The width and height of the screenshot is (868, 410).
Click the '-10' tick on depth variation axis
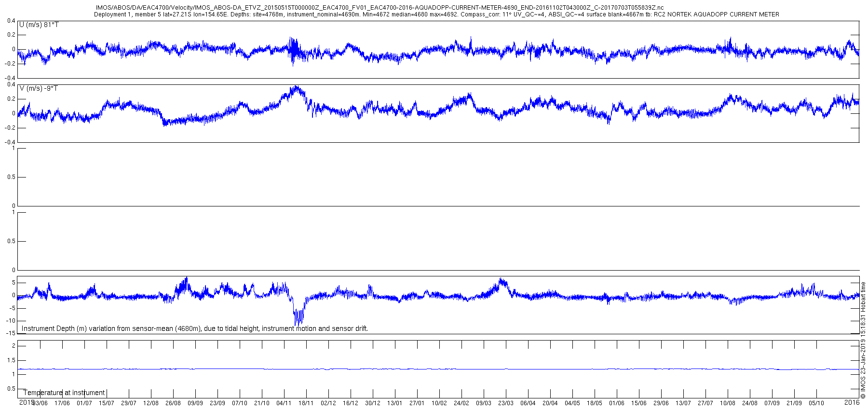pyautogui.click(x=12, y=321)
